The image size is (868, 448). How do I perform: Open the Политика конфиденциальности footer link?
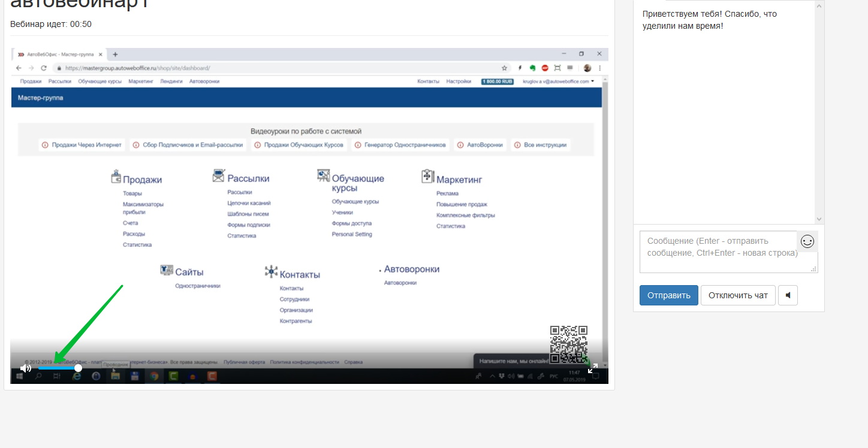(x=305, y=362)
